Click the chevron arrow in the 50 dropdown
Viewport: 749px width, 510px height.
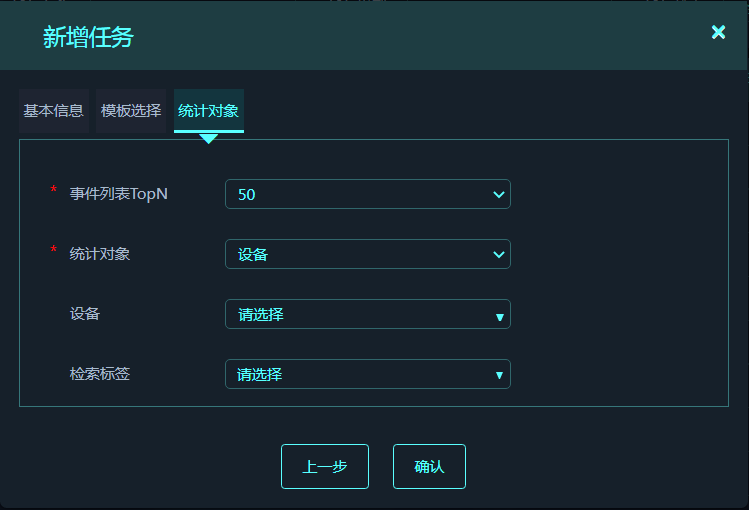pos(499,194)
